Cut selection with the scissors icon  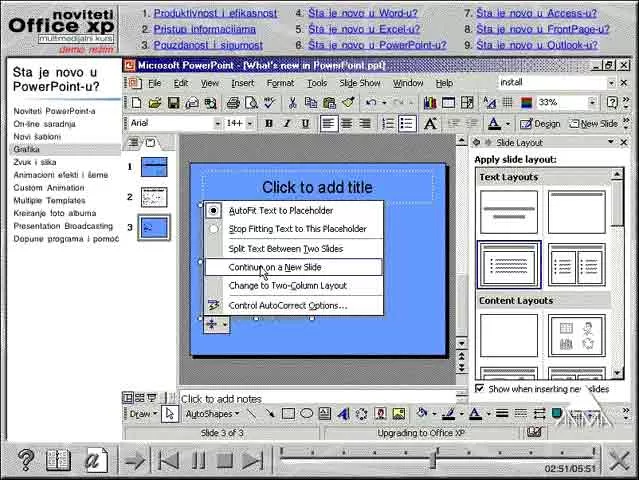pos(292,103)
